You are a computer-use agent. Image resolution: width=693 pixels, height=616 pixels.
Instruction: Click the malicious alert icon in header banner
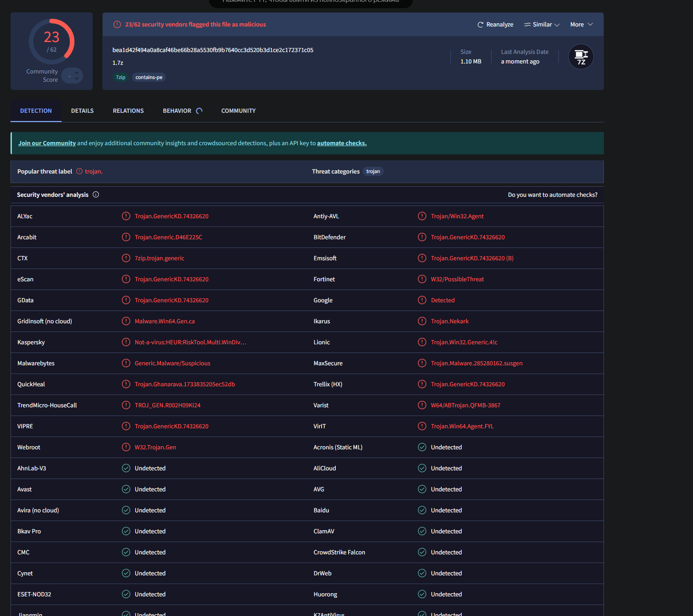[x=117, y=25]
